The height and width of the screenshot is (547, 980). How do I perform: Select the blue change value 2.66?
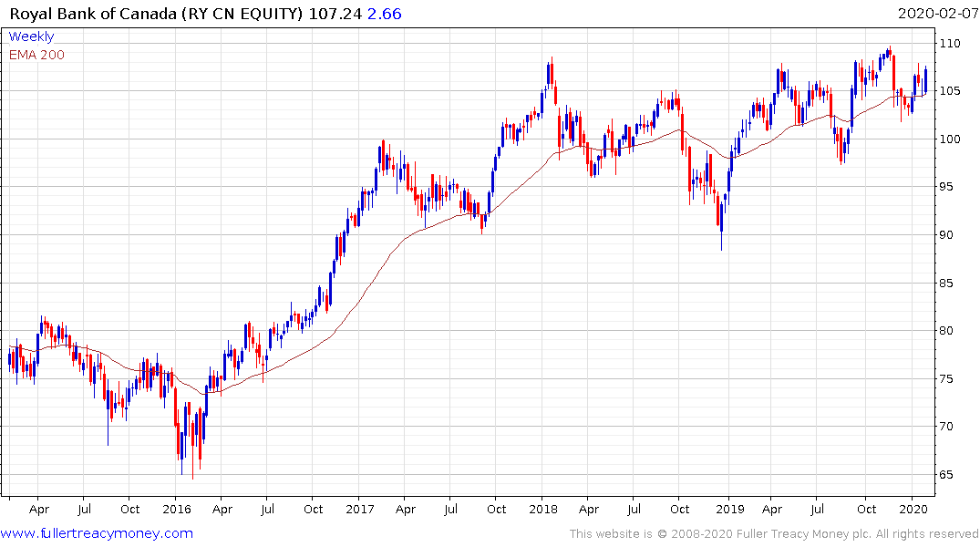coord(385,14)
